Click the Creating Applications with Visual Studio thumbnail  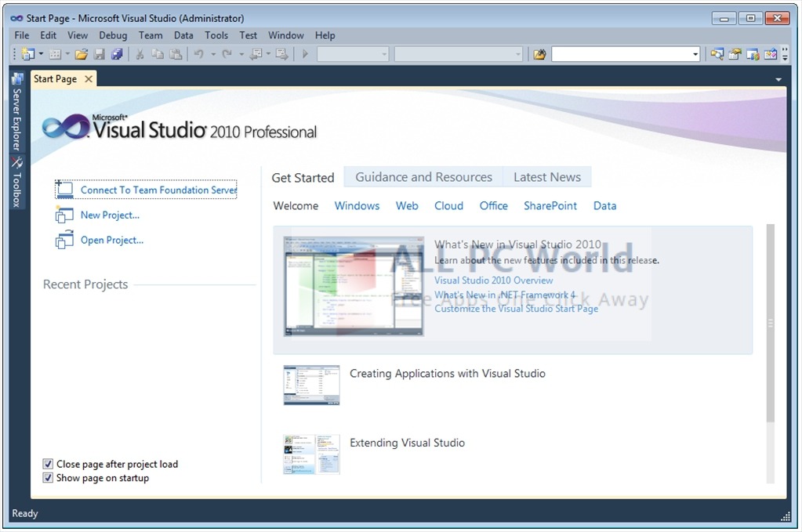(x=311, y=385)
